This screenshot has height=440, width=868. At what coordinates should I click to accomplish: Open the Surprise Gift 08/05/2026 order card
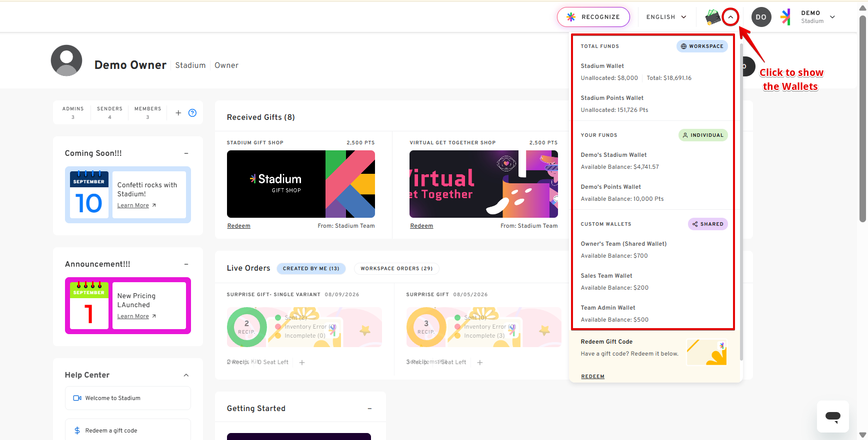click(483, 327)
